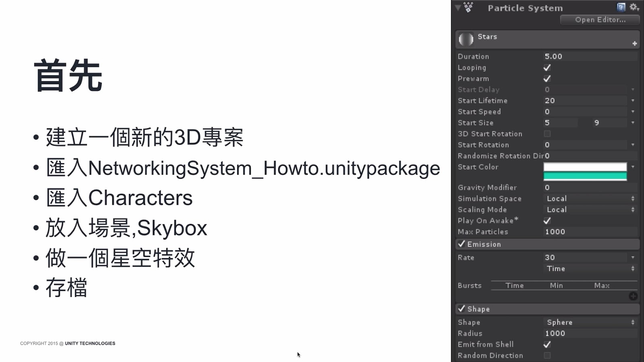
Task: Click the Start Size minimum field showing 5
Action: 560,123
